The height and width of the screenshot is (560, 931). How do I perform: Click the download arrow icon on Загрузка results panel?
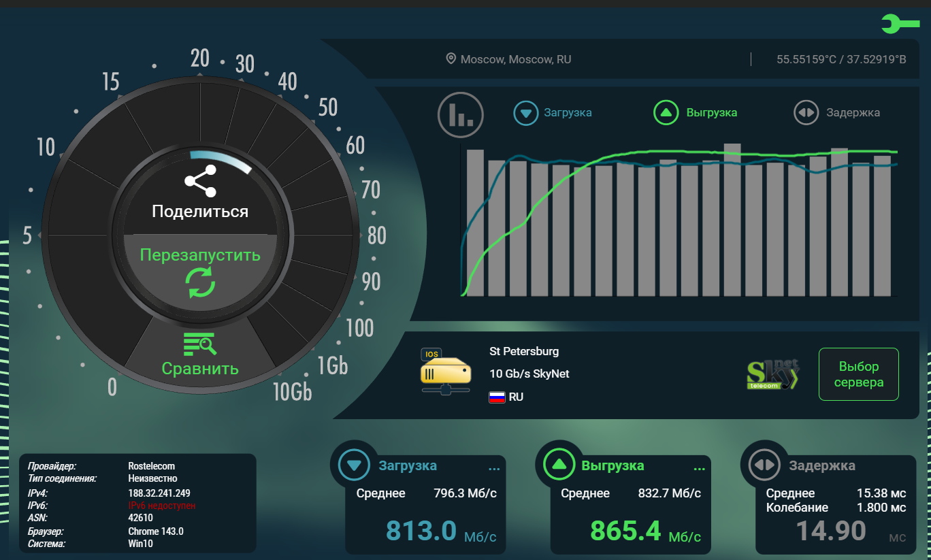coord(353,465)
